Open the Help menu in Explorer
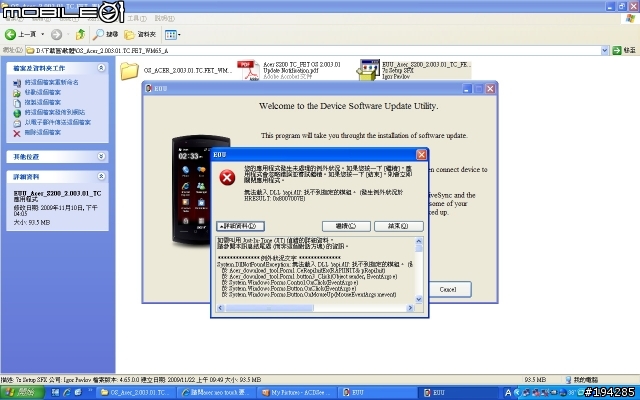Screen dimensions: 640x400 click(x=164, y=18)
